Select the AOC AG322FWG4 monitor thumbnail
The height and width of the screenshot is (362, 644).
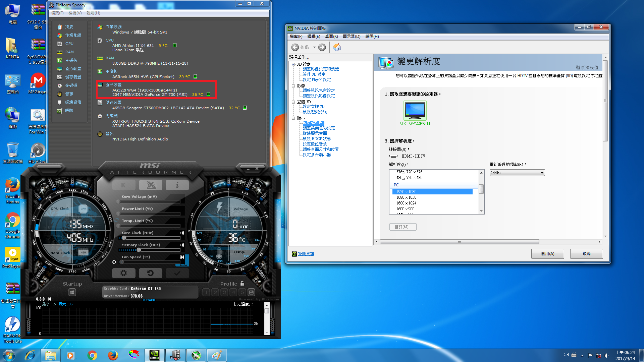[x=415, y=111]
